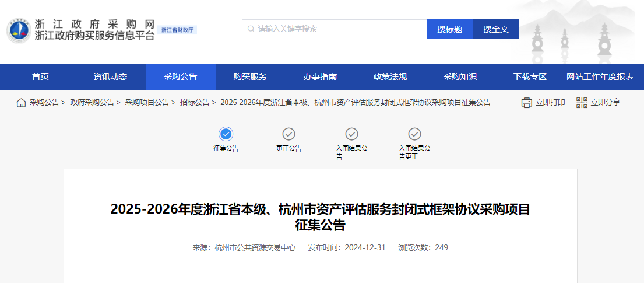Viewport: 644px width, 283px height.
Task: Select the 征集公告 step circle
Action: pyautogui.click(x=226, y=134)
